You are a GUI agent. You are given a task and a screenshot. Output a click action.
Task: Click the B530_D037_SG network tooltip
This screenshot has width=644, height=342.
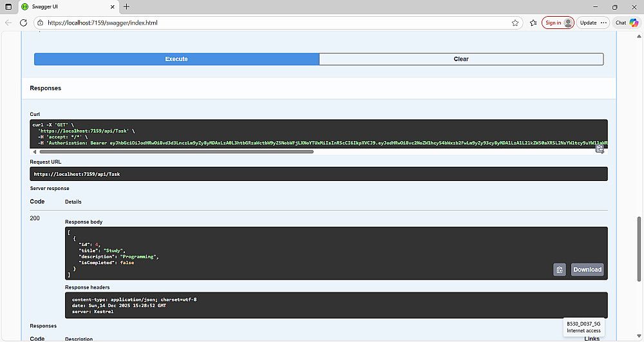tap(583, 327)
